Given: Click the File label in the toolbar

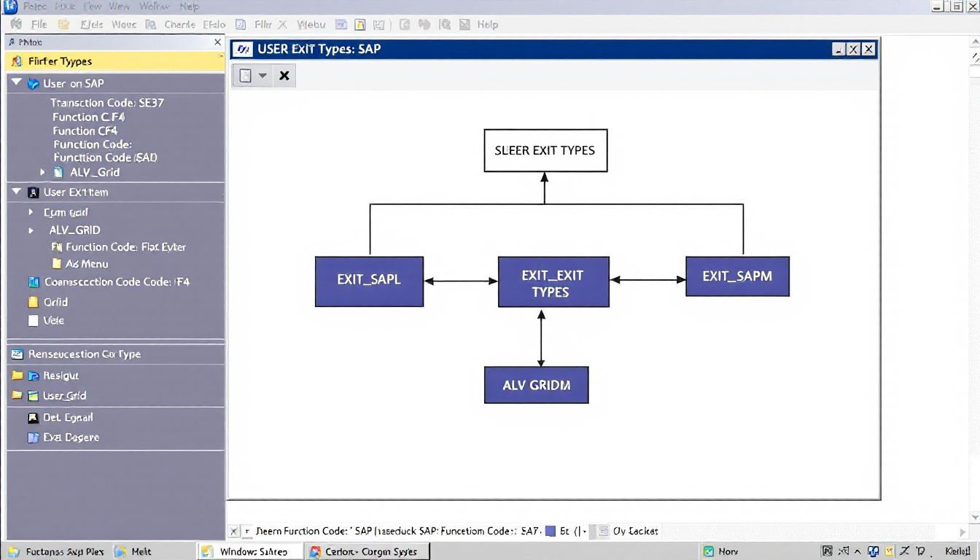Looking at the screenshot, I should [39, 24].
